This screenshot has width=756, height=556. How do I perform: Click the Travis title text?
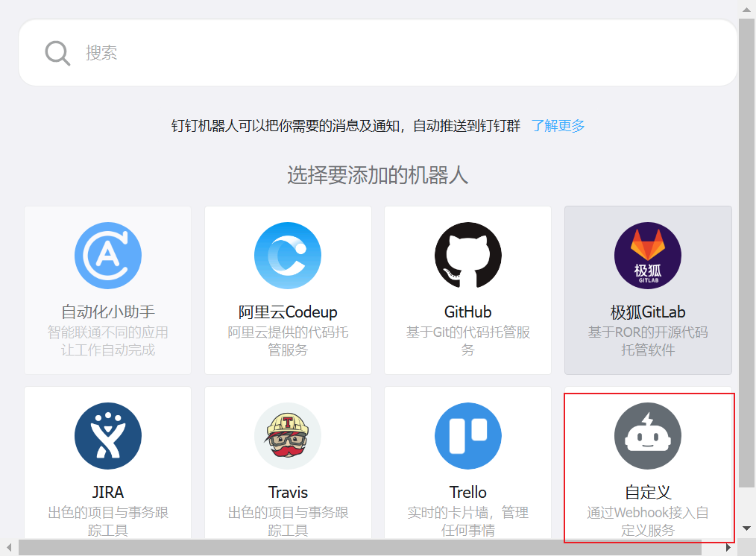(x=288, y=492)
